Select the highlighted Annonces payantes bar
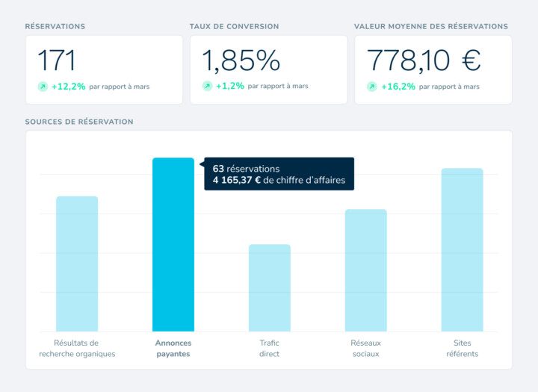Viewport: 538px width, 392px height. [x=173, y=244]
